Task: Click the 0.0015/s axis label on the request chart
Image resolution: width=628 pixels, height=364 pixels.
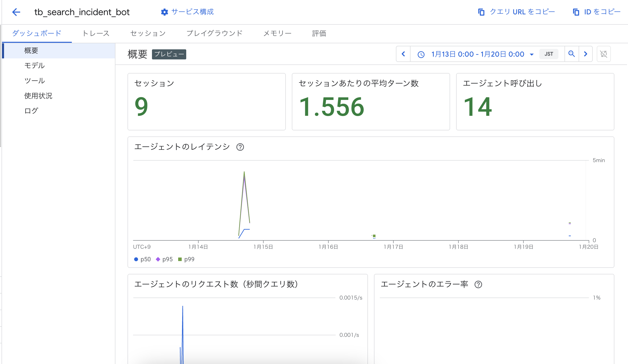Action: tap(351, 298)
